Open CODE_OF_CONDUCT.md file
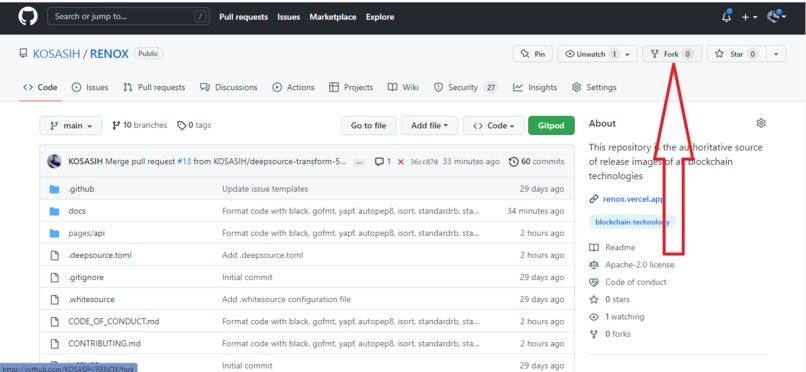The image size is (806, 372). [114, 321]
